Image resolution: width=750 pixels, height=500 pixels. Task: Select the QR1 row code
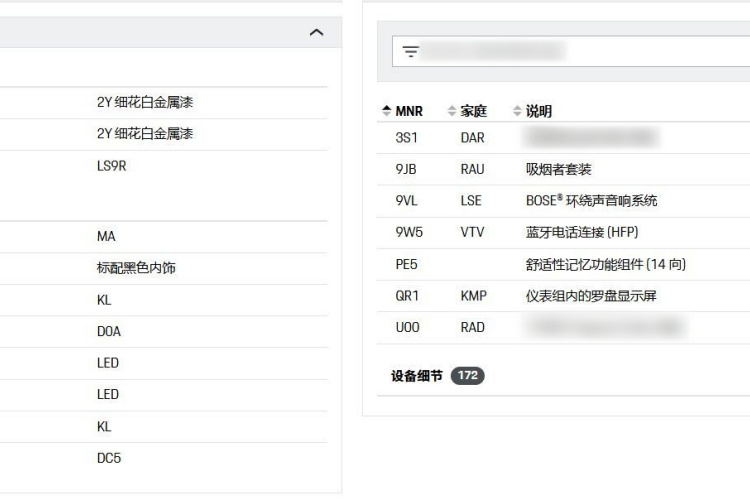click(407, 296)
